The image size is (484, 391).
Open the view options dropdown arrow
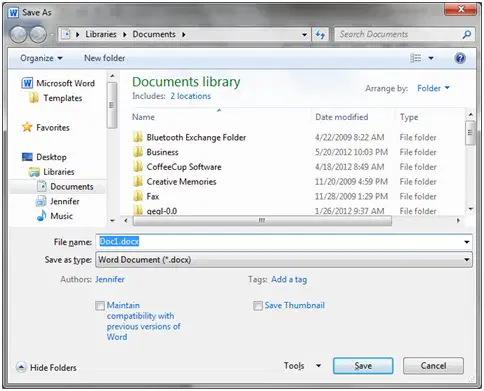[431, 58]
